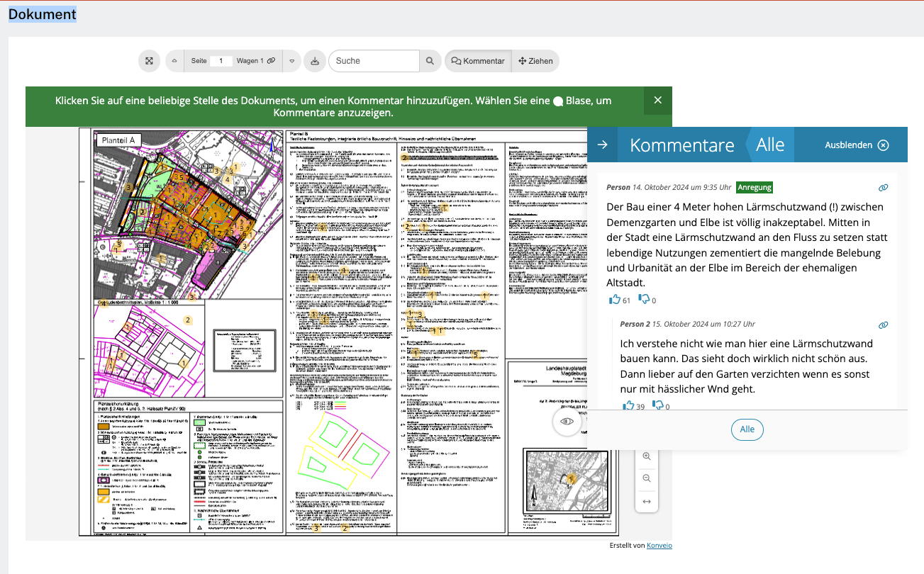Viewport: 924px width, 574px height.
Task: Thumbs down the first Lärmschutzwand comment
Action: point(644,300)
